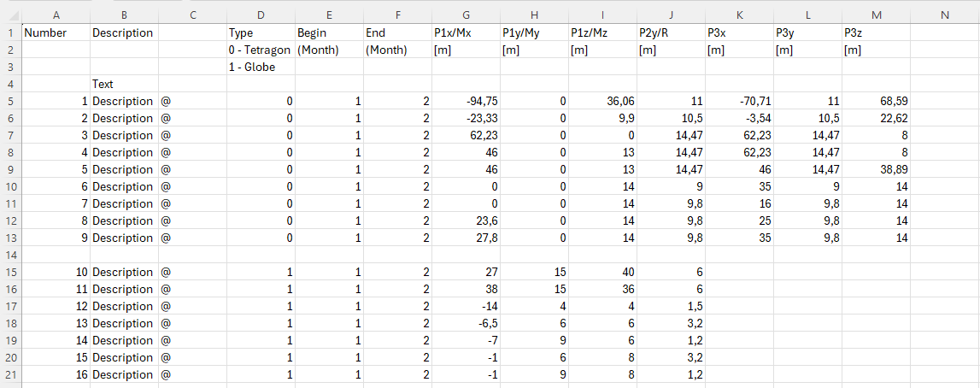The image size is (980, 388).
Task: Select column N header
Action: point(944,15)
